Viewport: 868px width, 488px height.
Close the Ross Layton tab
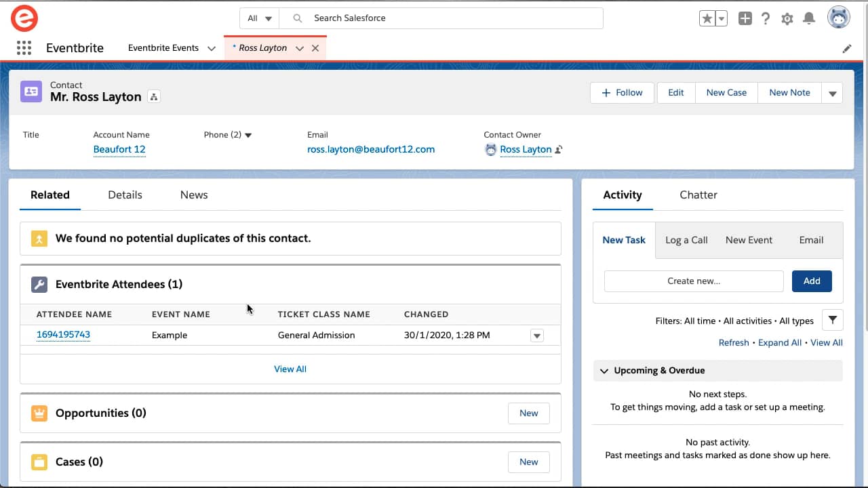click(315, 48)
